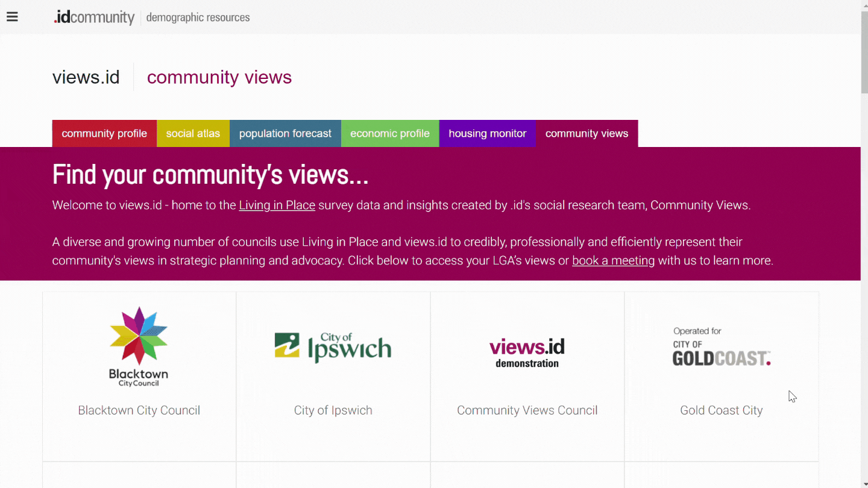The image size is (868, 488).
Task: Open the hamburger menu icon
Action: pyautogui.click(x=12, y=17)
